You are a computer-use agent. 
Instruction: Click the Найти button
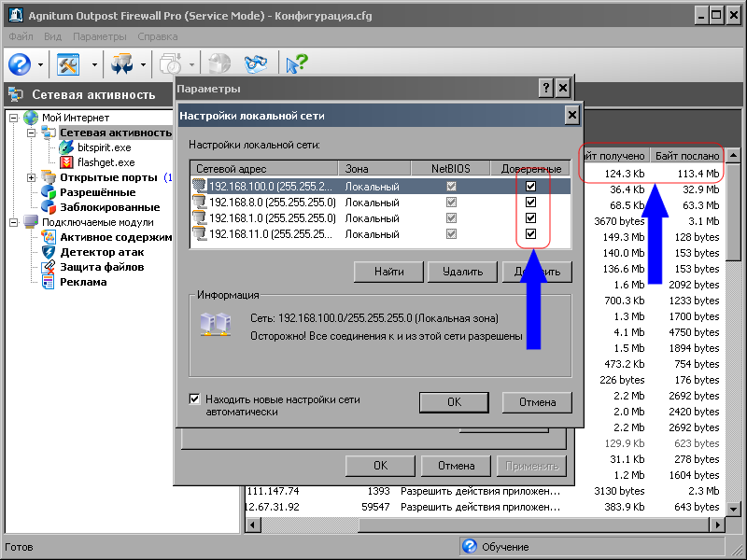388,272
